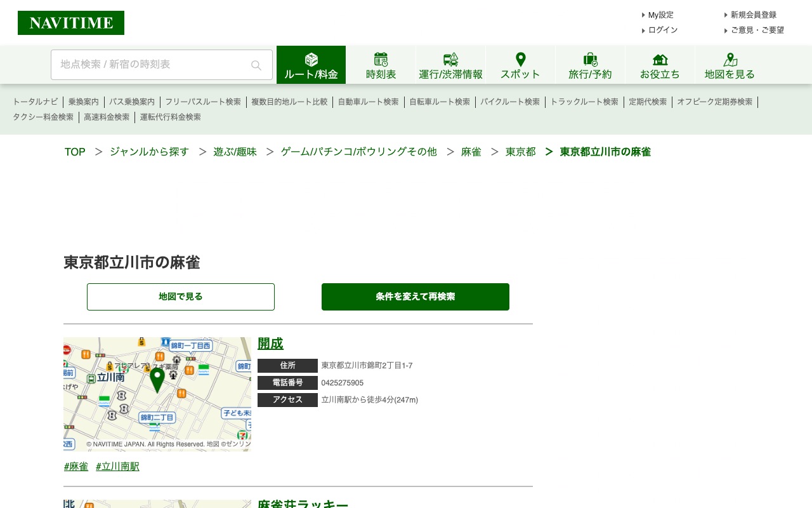
Task: Click the search magnifier icon
Action: pos(256,65)
